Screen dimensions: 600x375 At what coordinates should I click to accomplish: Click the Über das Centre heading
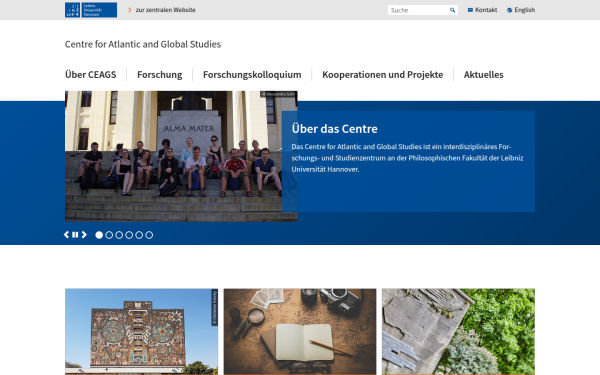pos(334,129)
